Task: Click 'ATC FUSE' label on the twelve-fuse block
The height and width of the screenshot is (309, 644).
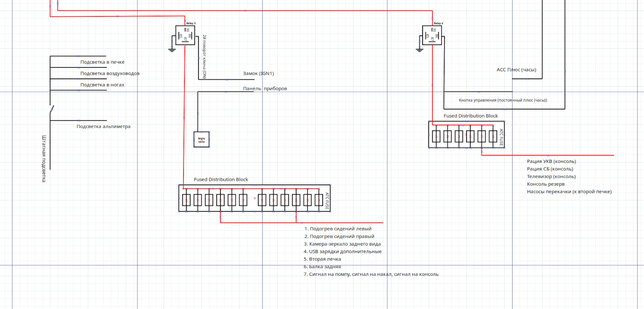Action: pyautogui.click(x=327, y=201)
